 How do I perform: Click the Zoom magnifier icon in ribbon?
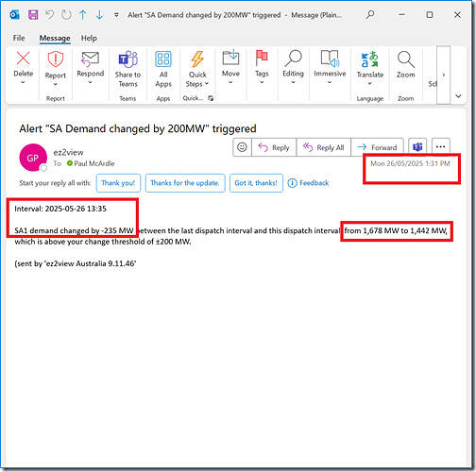[x=405, y=59]
